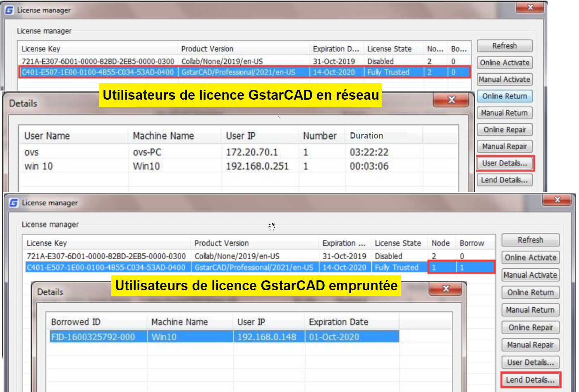Click 01-Oct-2020 expiration date cell

[x=334, y=337]
